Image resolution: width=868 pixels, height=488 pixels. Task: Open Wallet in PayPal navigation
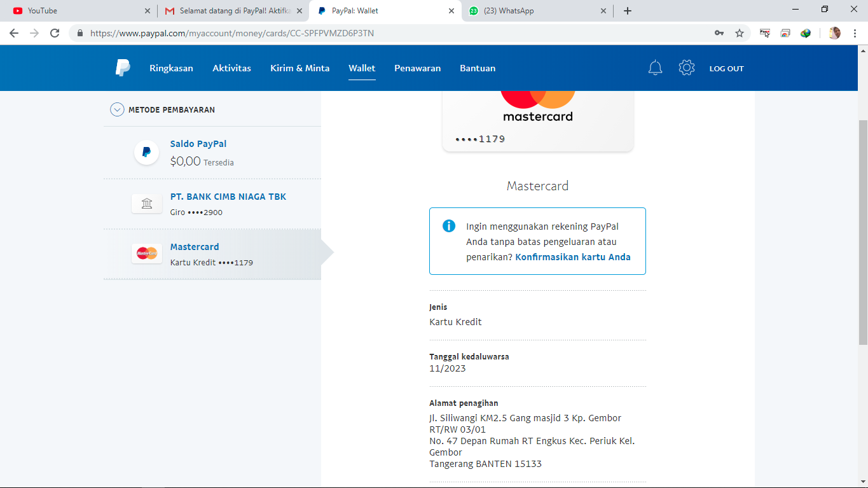click(362, 68)
